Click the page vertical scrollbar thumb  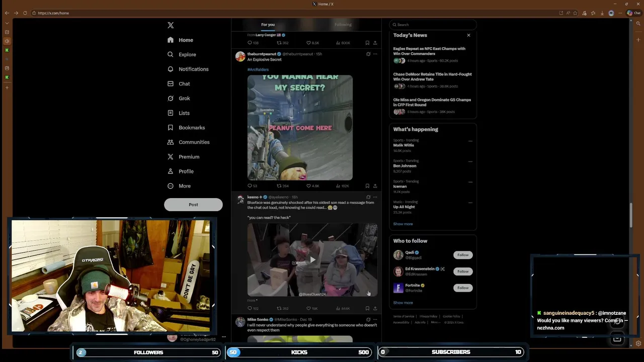pos(631,215)
